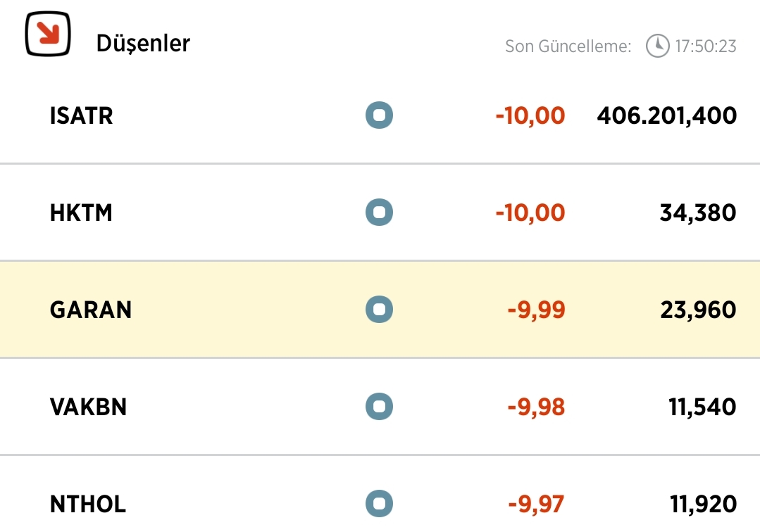Click GARAN percentage change -9,99
This screenshot has height=532, width=760.
point(536,310)
